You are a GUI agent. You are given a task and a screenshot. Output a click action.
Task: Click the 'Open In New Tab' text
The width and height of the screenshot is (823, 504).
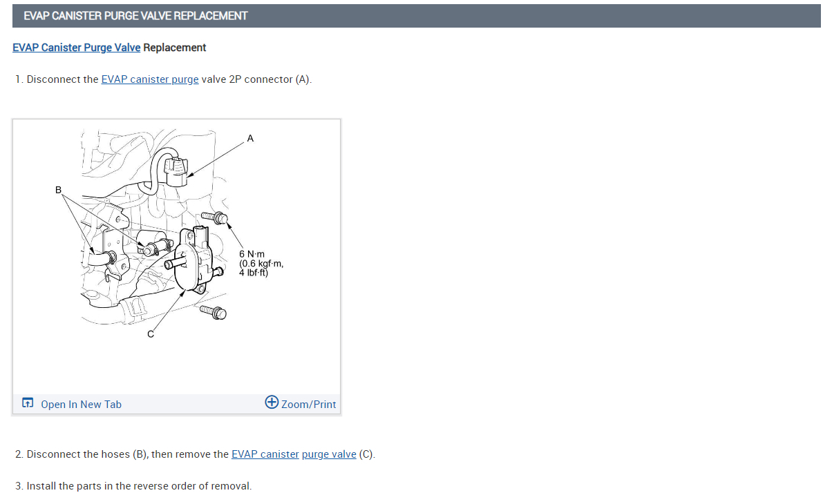82,405
